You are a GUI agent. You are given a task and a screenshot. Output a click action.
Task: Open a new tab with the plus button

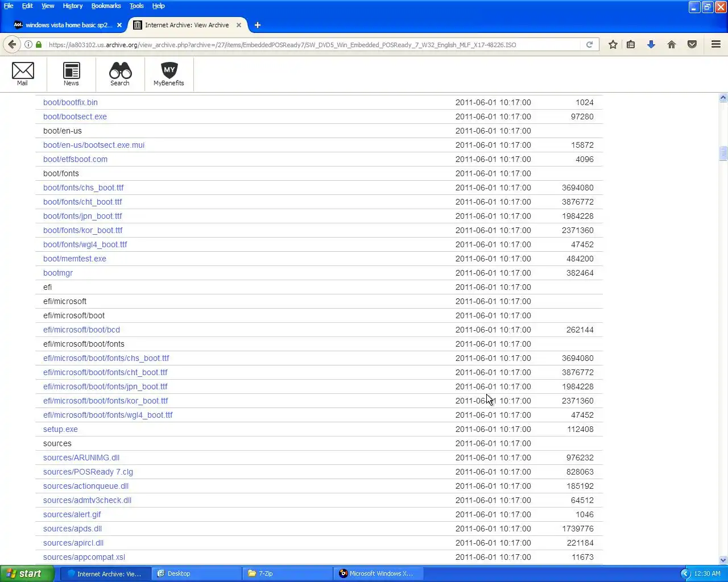click(x=258, y=25)
